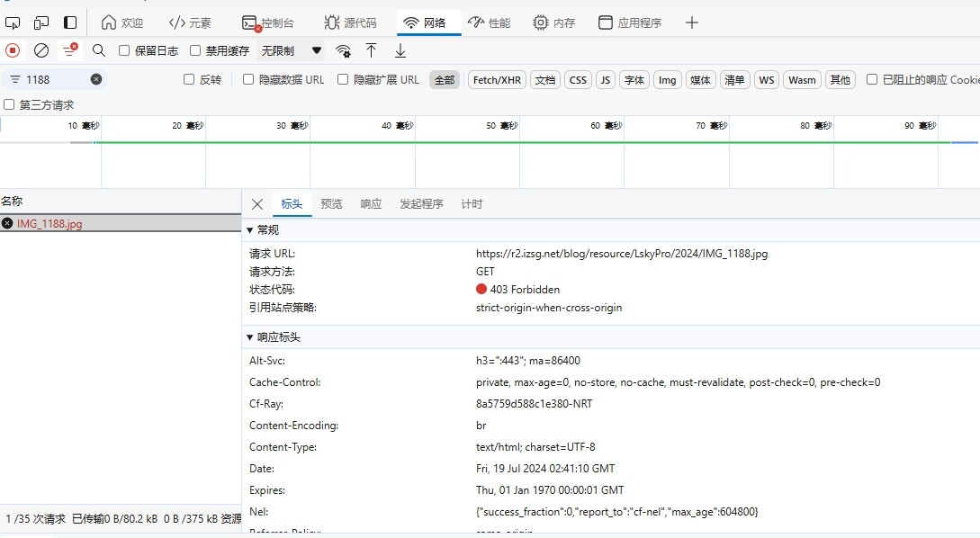Filter by 媒体 media requests

click(x=700, y=80)
